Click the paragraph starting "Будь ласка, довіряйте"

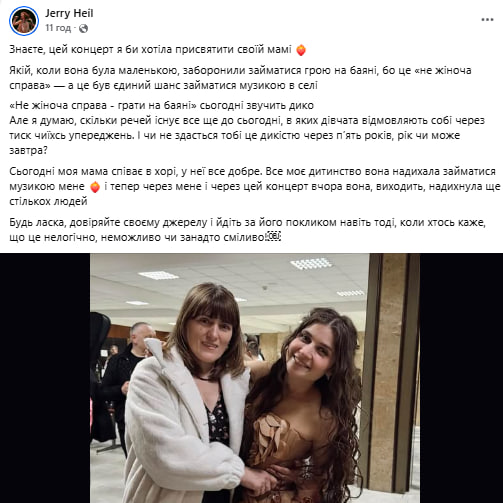(247, 230)
